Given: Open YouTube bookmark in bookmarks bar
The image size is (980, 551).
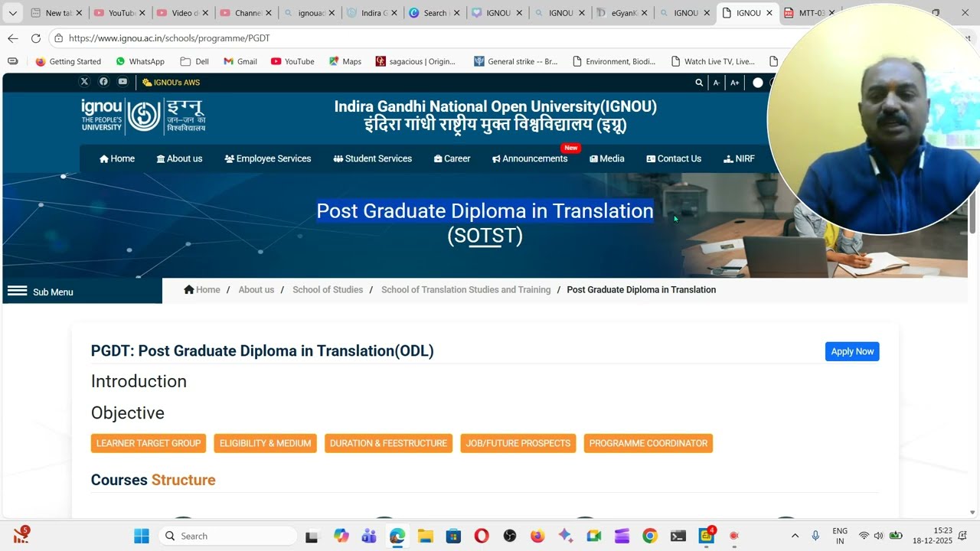Looking at the screenshot, I should (x=292, y=61).
